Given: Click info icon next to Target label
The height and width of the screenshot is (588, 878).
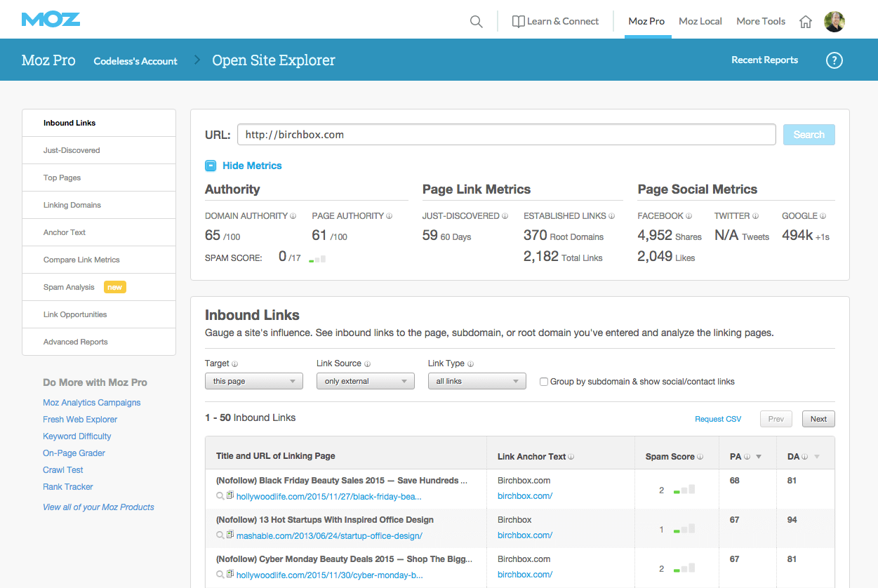Looking at the screenshot, I should [x=235, y=364].
